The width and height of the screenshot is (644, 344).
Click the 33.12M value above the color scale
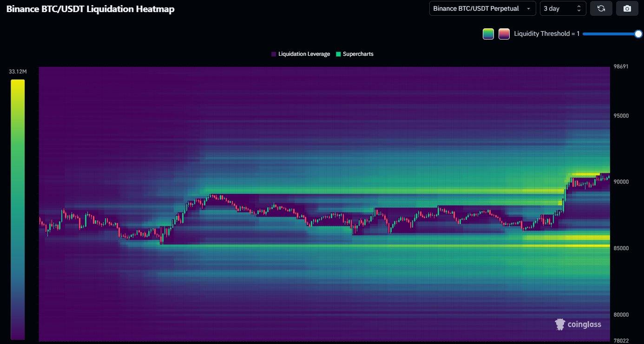17,71
